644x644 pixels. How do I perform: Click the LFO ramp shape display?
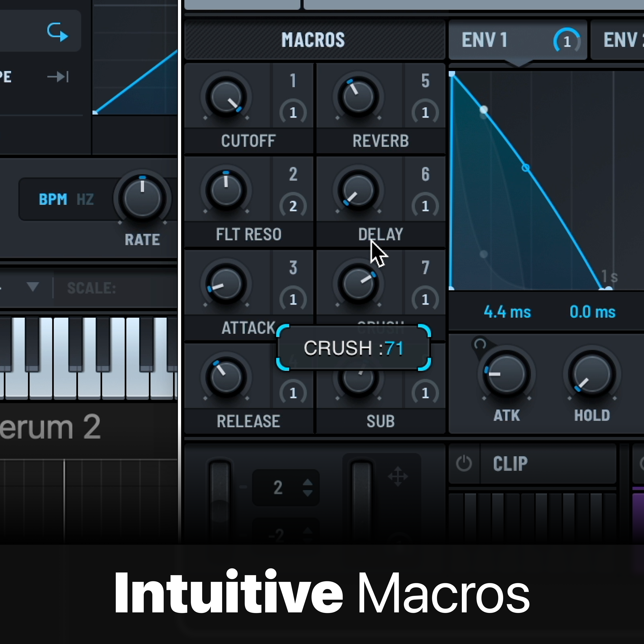pyautogui.click(x=135, y=57)
